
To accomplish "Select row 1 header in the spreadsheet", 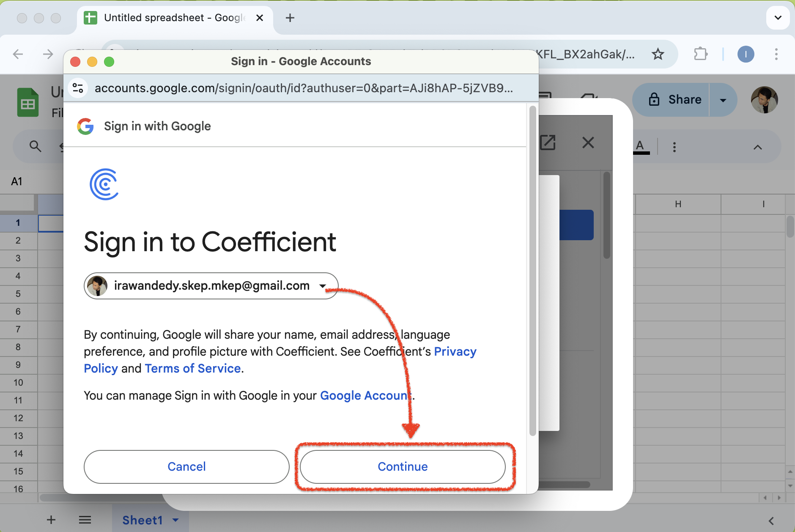I will (18, 222).
